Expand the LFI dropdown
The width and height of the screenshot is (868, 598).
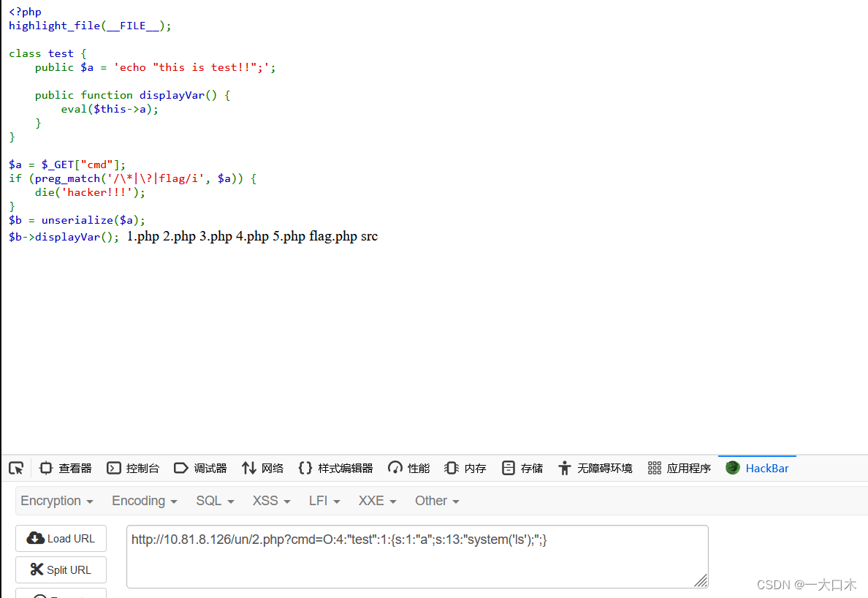[324, 501]
